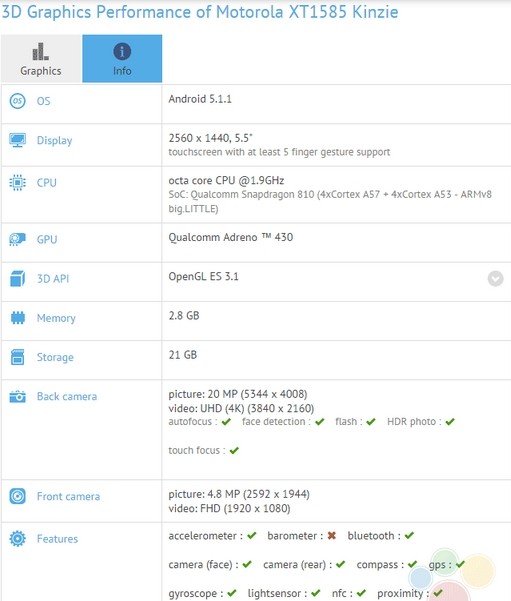Click the autofocus green checkmark
Screen dimensions: 511x601
[x=226, y=422]
